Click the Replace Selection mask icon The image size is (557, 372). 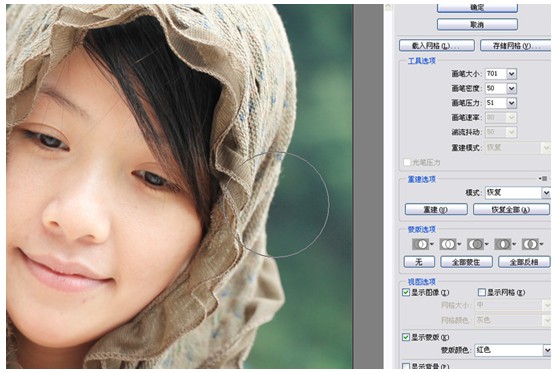422,244
